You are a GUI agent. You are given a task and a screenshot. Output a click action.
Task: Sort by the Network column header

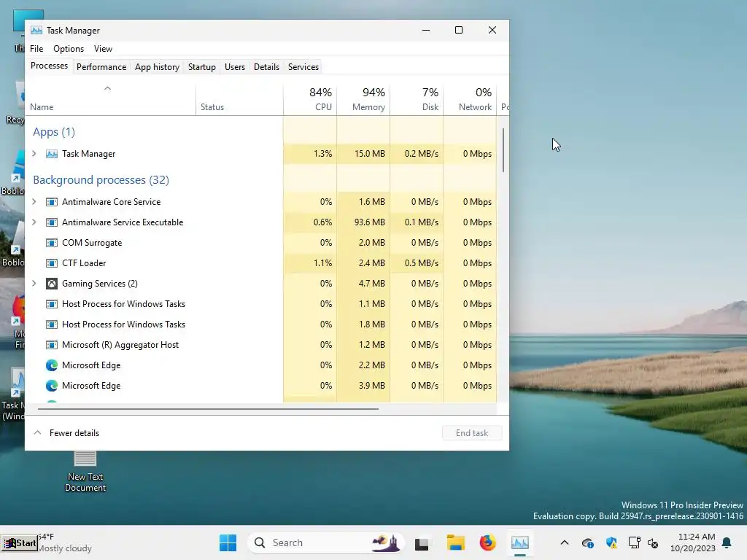[471, 99]
